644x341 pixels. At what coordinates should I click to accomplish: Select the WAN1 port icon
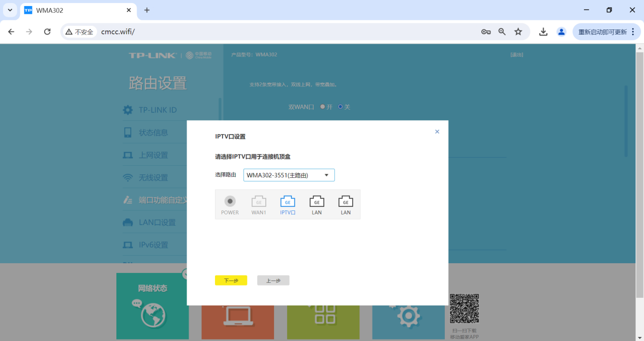pos(259,202)
